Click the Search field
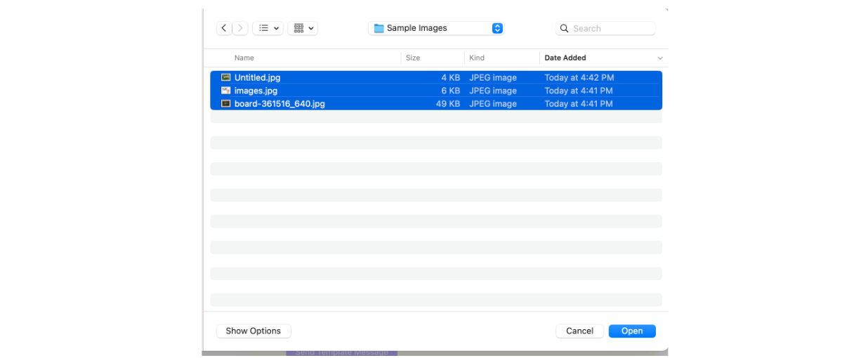Screen dimensions: 868x358 (x=605, y=28)
